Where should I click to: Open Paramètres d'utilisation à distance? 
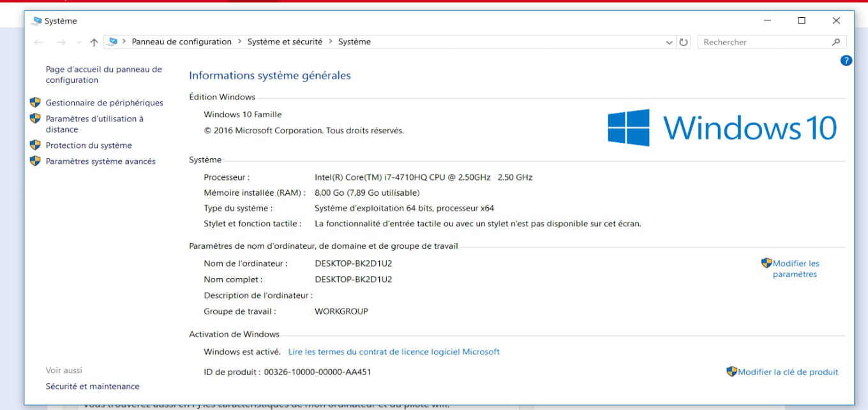click(x=94, y=124)
